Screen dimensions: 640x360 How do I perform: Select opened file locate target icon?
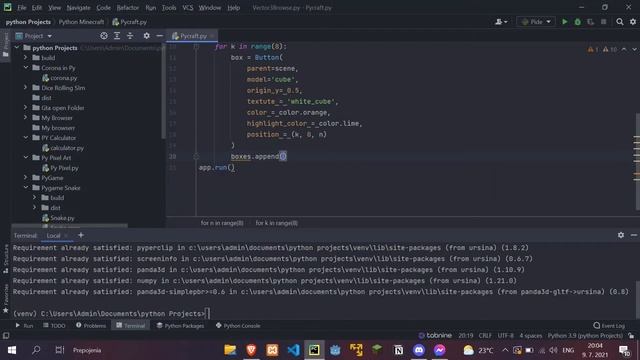(x=104, y=36)
